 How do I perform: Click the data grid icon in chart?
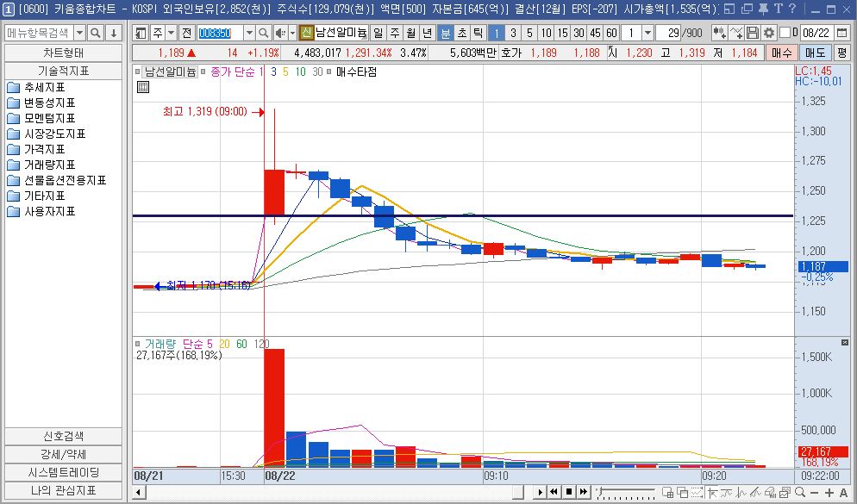pyautogui.click(x=142, y=87)
